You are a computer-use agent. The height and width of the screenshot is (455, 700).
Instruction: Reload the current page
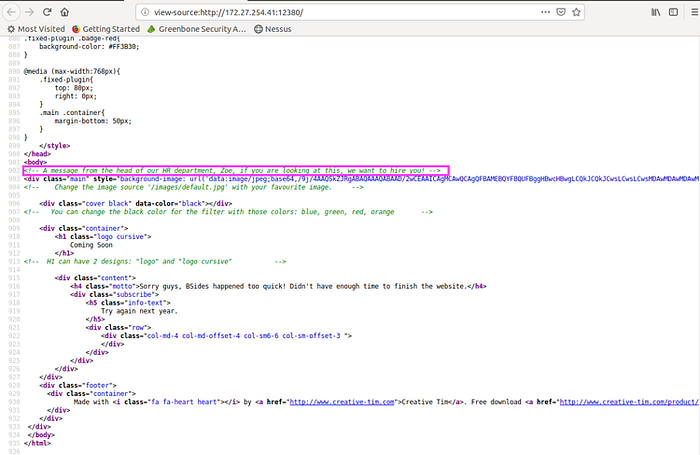(x=47, y=12)
